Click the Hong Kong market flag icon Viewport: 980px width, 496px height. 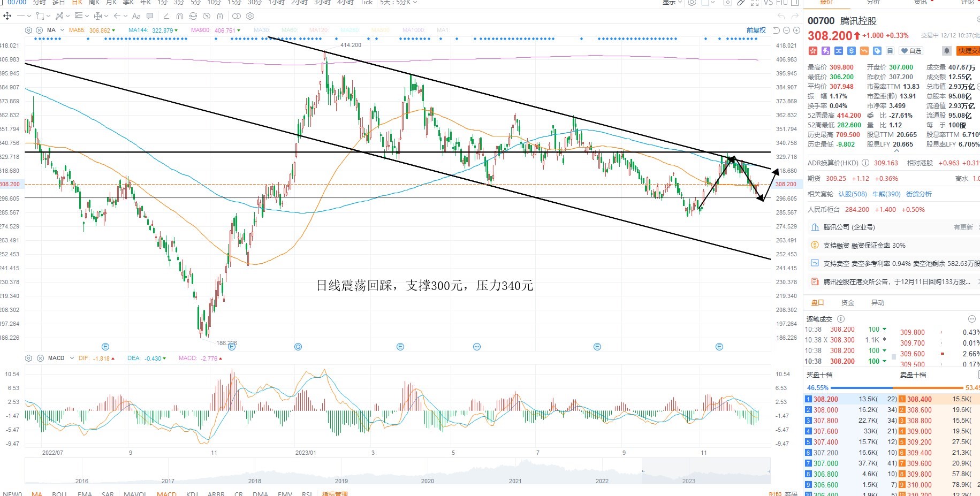coord(812,51)
